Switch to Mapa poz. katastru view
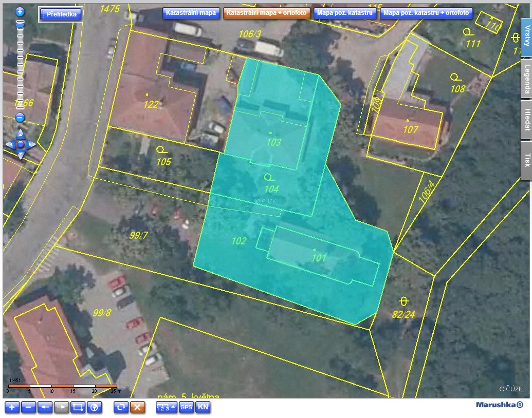The height and width of the screenshot is (418, 532). (x=345, y=13)
